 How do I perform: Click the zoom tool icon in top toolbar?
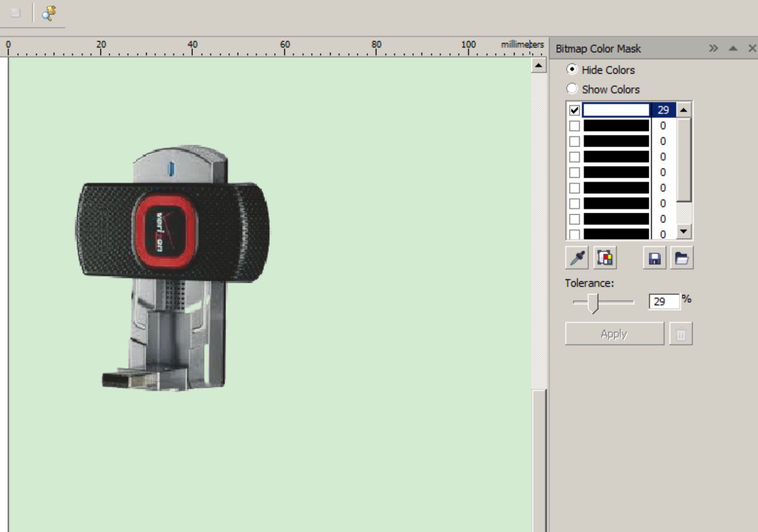tap(49, 13)
